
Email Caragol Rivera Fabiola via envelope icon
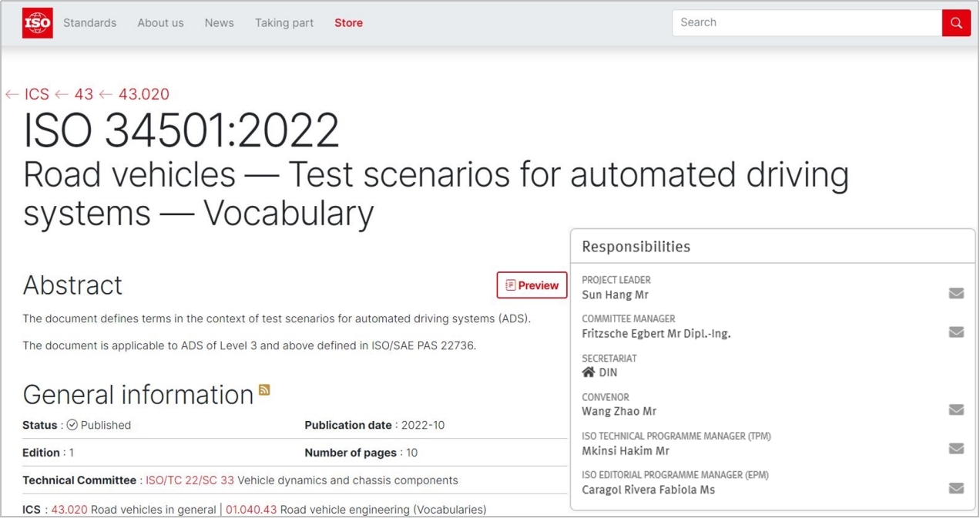coord(955,488)
